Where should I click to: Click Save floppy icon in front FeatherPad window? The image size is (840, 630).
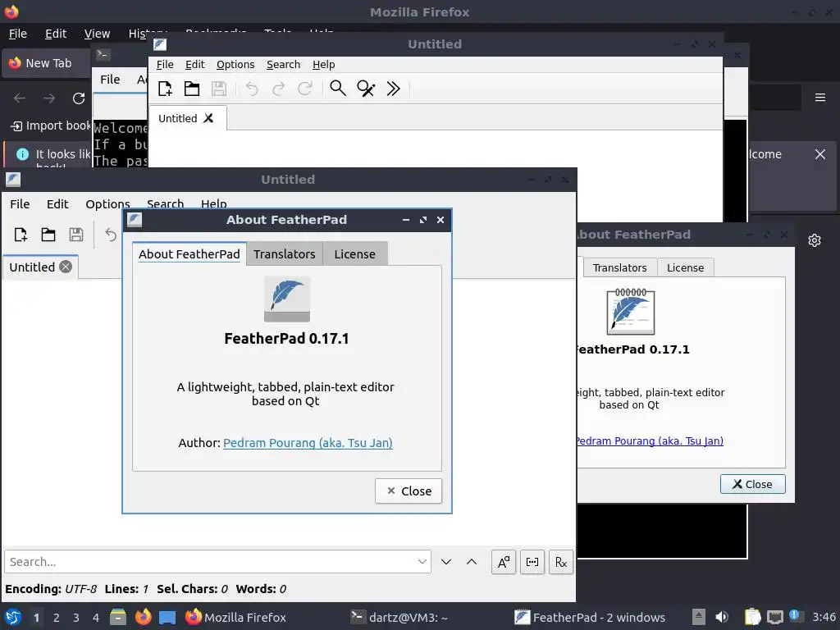tap(76, 235)
